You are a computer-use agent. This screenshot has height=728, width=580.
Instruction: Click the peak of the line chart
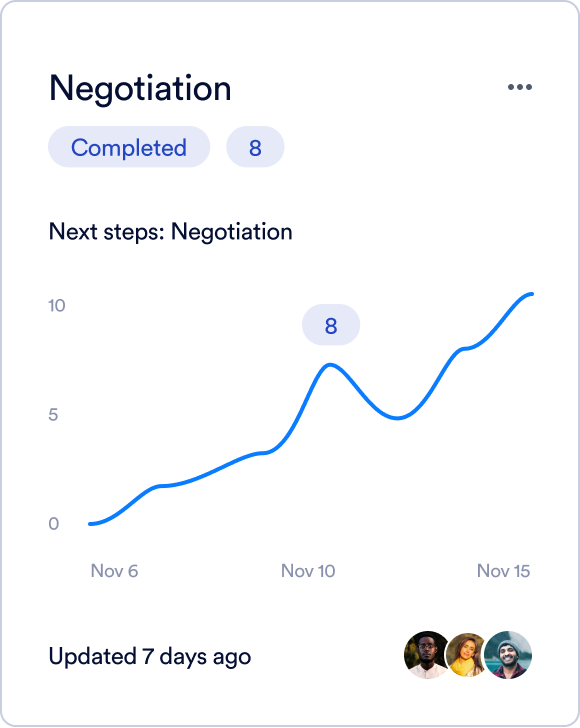pyautogui.click(x=330, y=365)
